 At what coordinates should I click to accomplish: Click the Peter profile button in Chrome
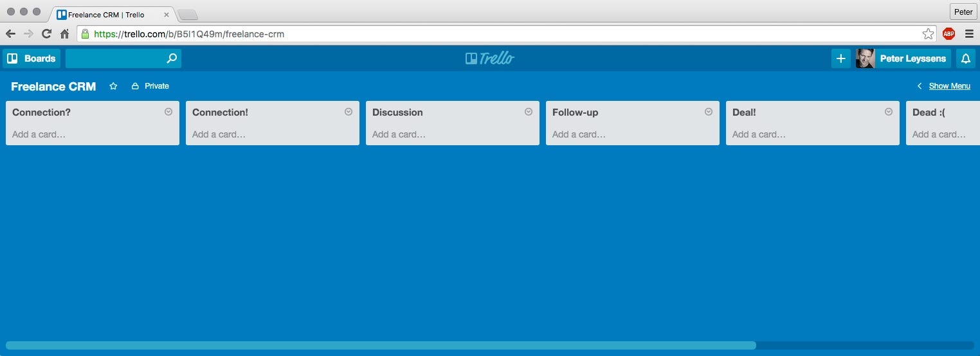[963, 12]
